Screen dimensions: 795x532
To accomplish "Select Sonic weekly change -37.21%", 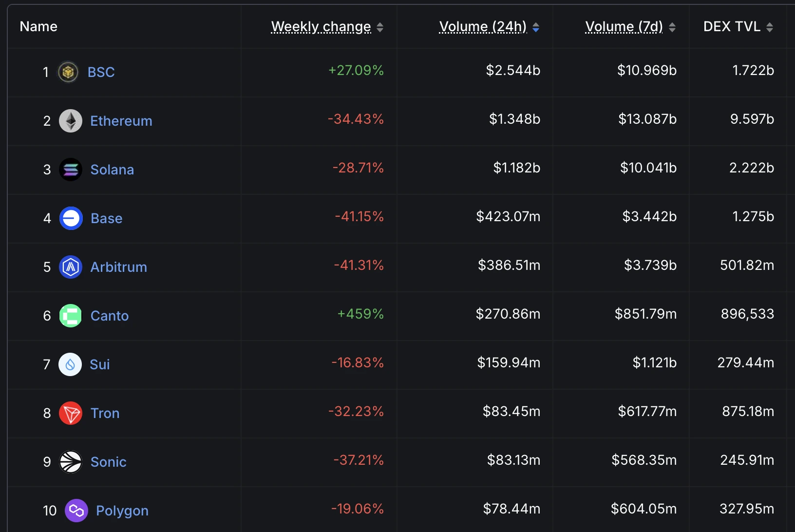I will (359, 460).
